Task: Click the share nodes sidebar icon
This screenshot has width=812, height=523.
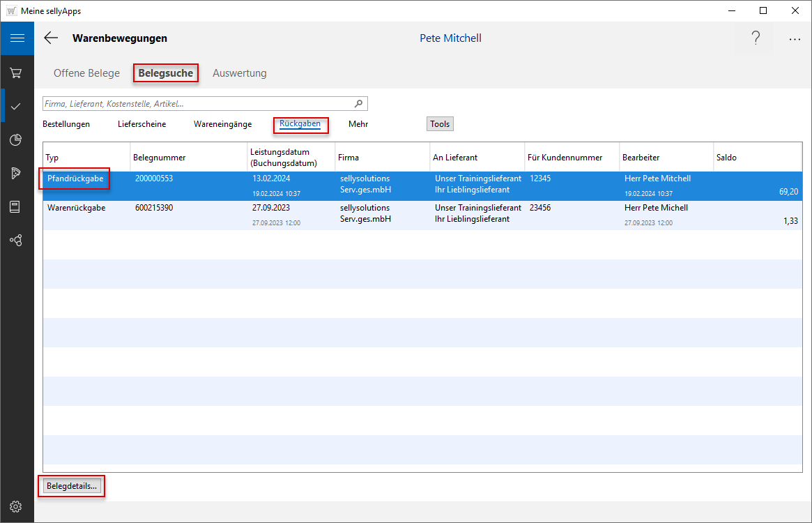Action: click(x=16, y=240)
